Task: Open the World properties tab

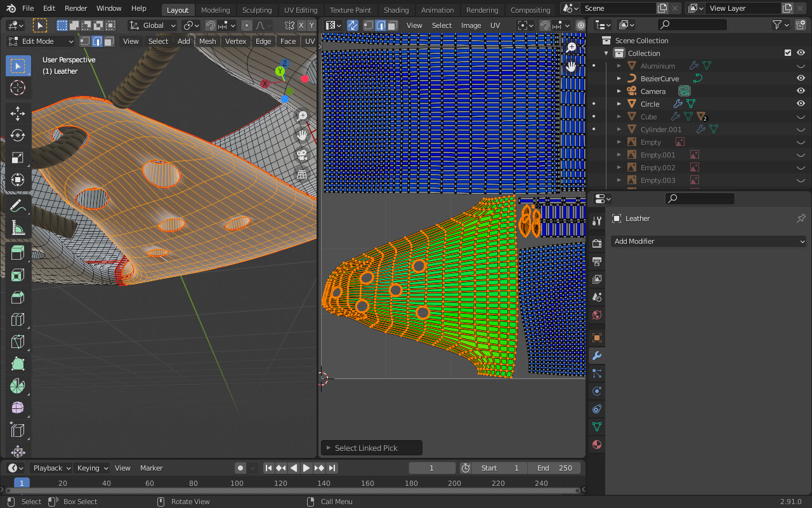Action: pyautogui.click(x=596, y=315)
